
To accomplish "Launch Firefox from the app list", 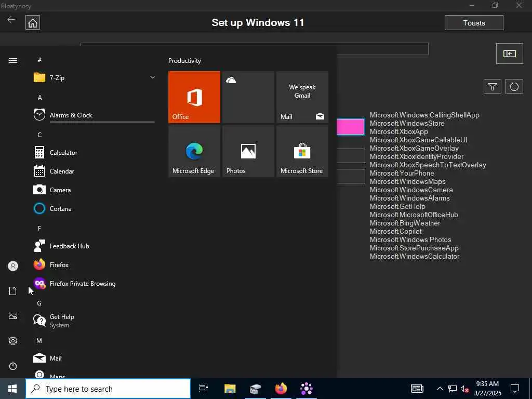I will pyautogui.click(x=95, y=264).
